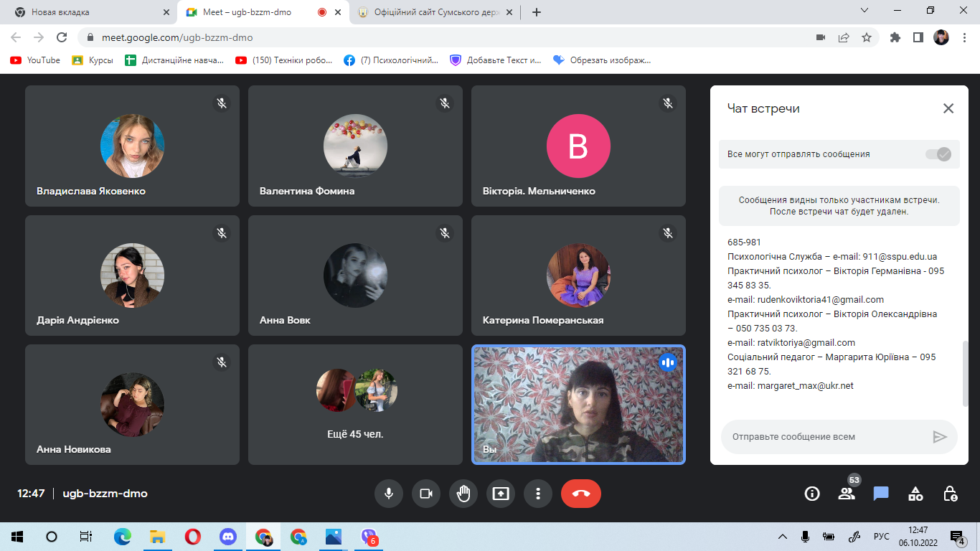Image resolution: width=980 pixels, height=551 pixels.
Task: Open the activities icon
Action: point(915,494)
